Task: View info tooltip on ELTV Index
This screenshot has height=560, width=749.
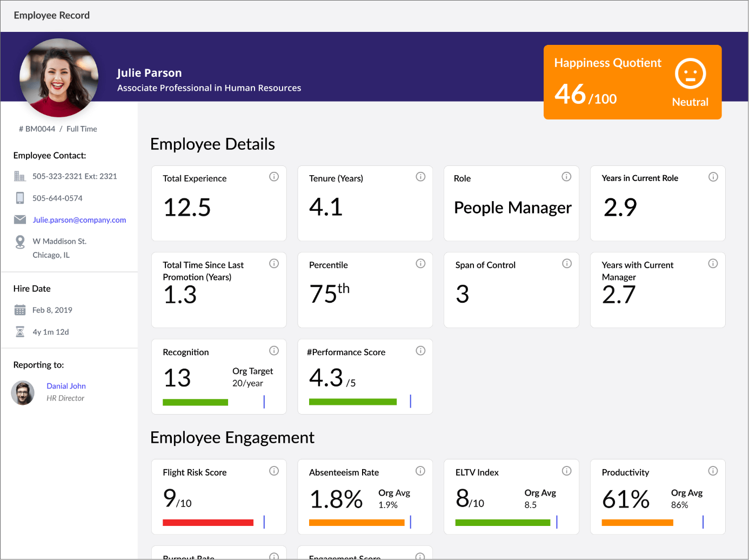Action: click(x=567, y=471)
